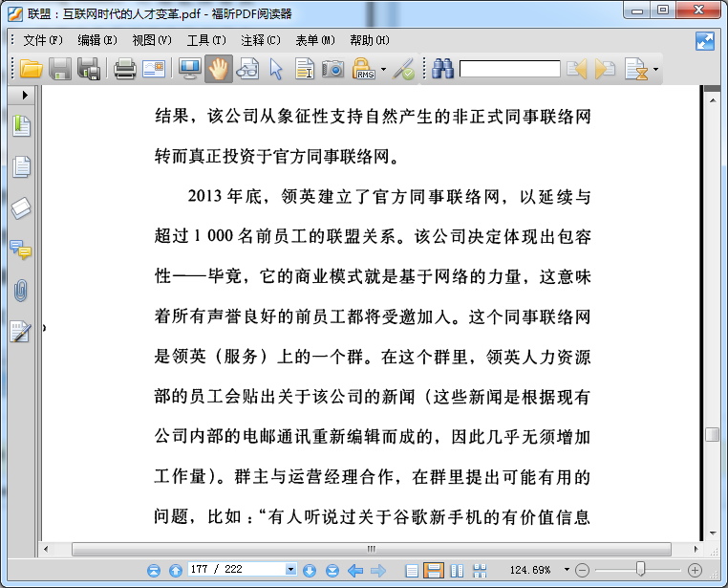Open the 注释(C) menu

[x=261, y=40]
